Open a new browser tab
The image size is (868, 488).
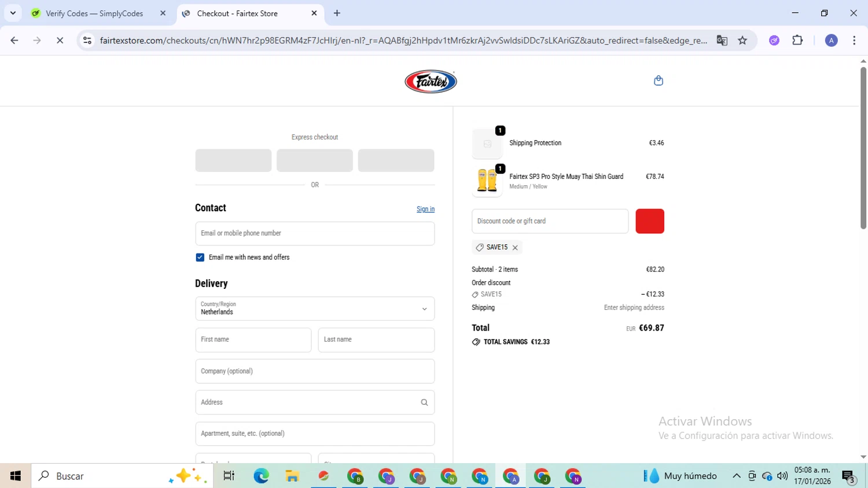pos(337,13)
